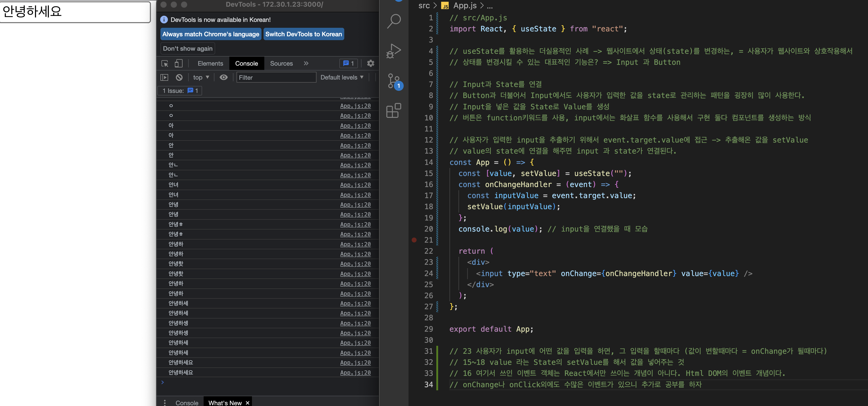868x406 pixels.
Task: Open the Run and Debug icon
Action: pos(394,51)
